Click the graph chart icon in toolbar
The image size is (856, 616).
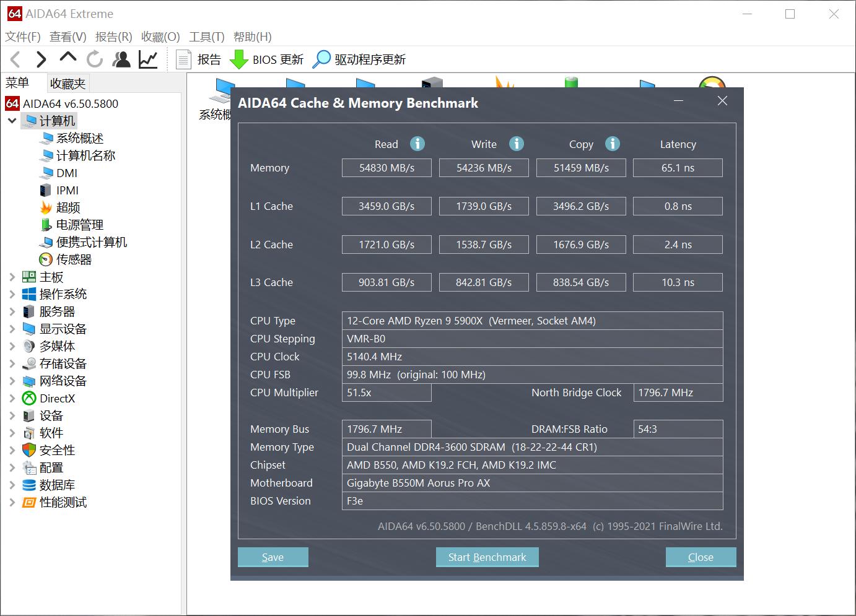tap(148, 59)
